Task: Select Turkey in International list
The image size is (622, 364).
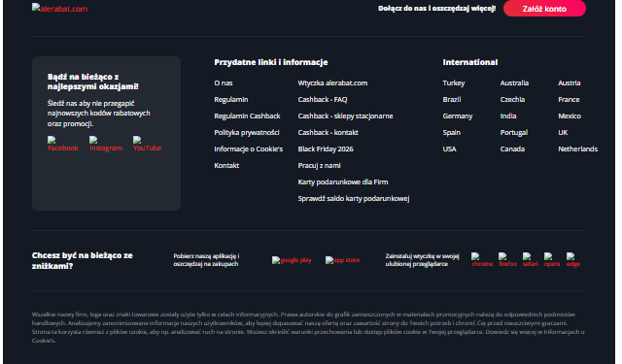Action: 454,83
